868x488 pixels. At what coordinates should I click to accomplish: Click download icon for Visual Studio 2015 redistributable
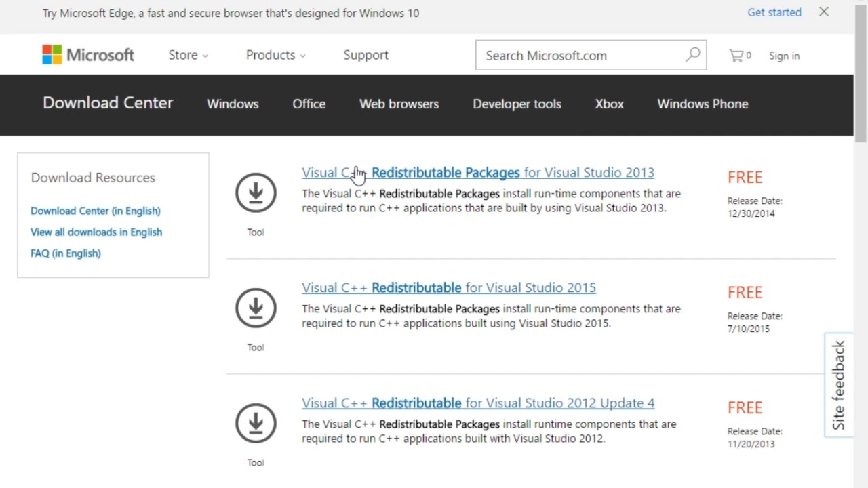[x=256, y=308]
